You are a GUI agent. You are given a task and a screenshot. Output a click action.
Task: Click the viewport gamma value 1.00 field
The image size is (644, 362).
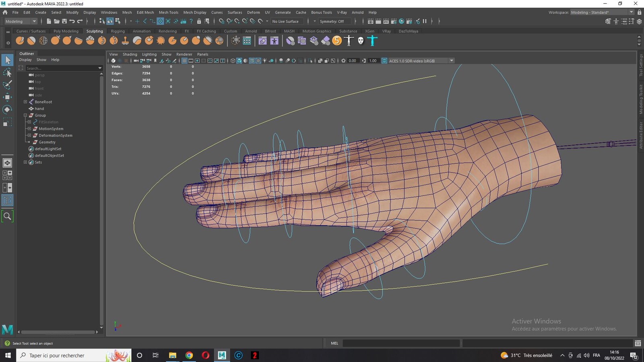(x=373, y=61)
